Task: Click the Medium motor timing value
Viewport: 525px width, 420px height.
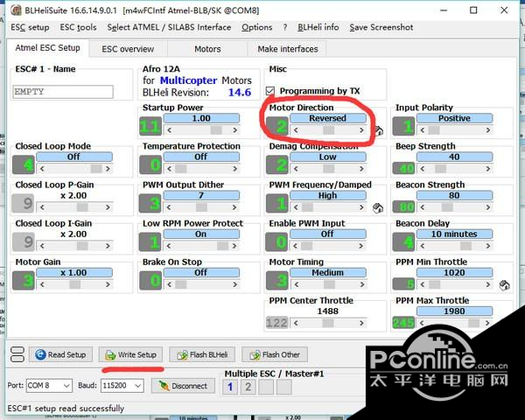Action: [x=328, y=273]
